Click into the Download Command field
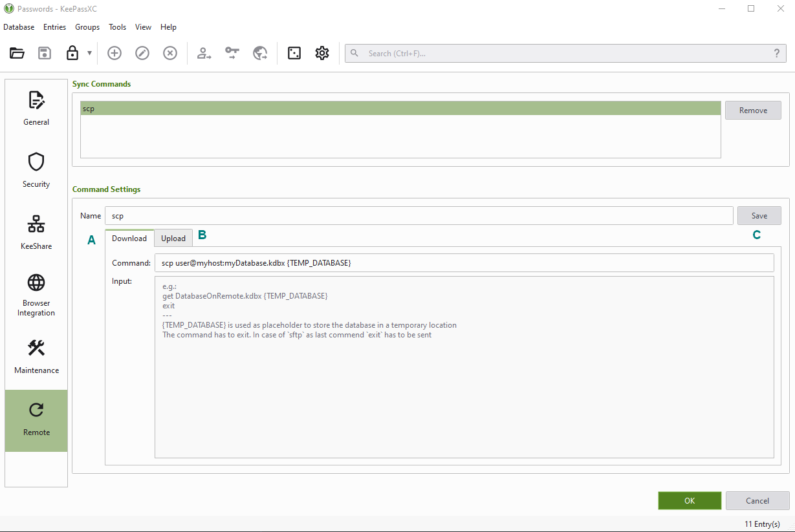 (x=463, y=263)
